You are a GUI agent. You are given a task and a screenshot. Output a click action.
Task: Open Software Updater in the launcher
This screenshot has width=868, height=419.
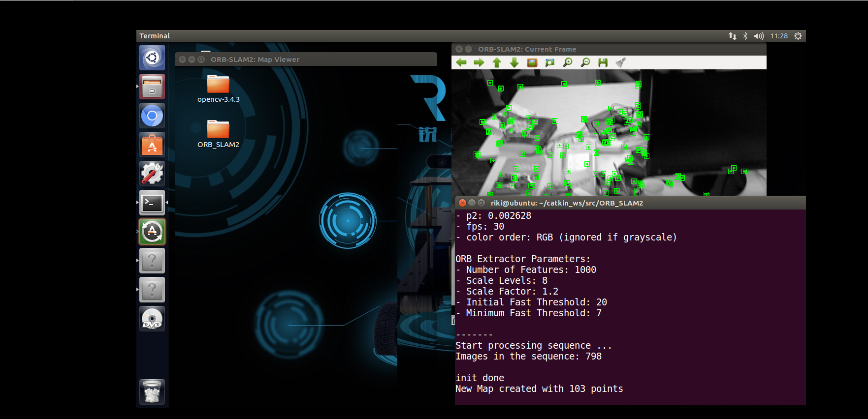coord(152,232)
